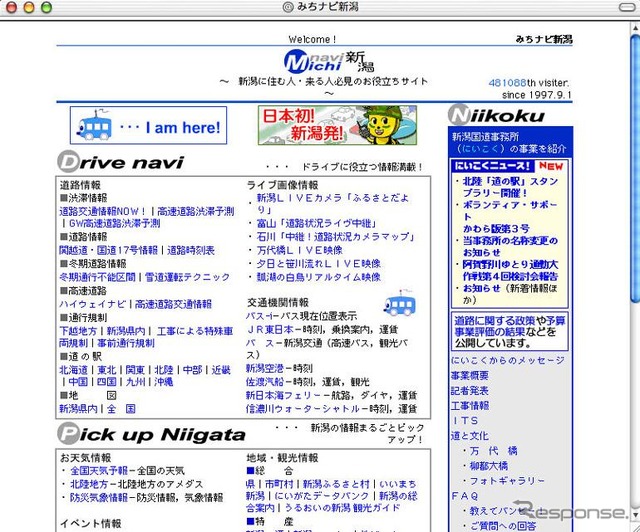
Task: Open にいがたデータバンク link
Action: coord(322,496)
